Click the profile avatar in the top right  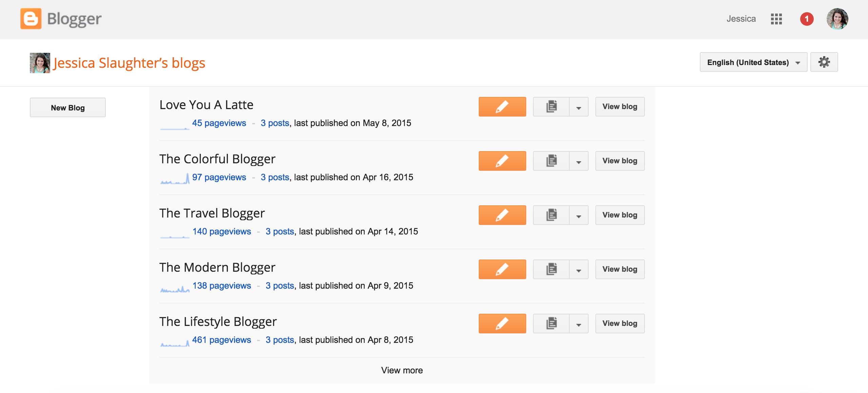click(837, 19)
